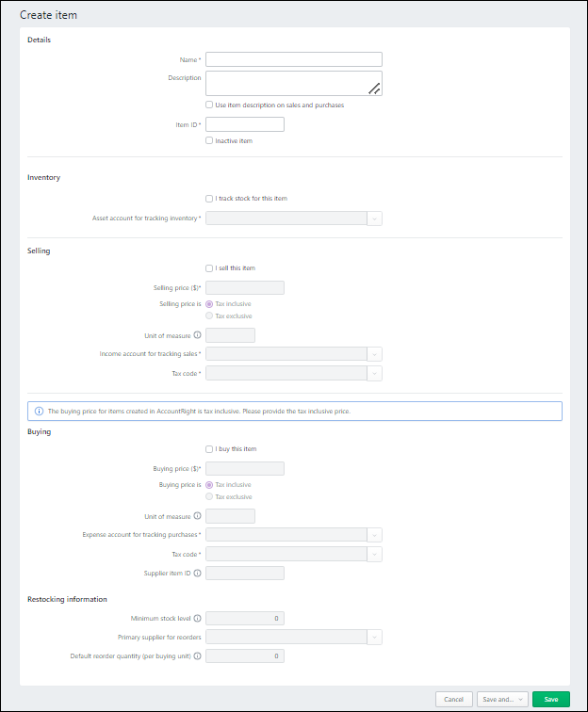588x712 pixels.
Task: Open Expense account for tracking purchases dropdown
Action: tap(374, 535)
